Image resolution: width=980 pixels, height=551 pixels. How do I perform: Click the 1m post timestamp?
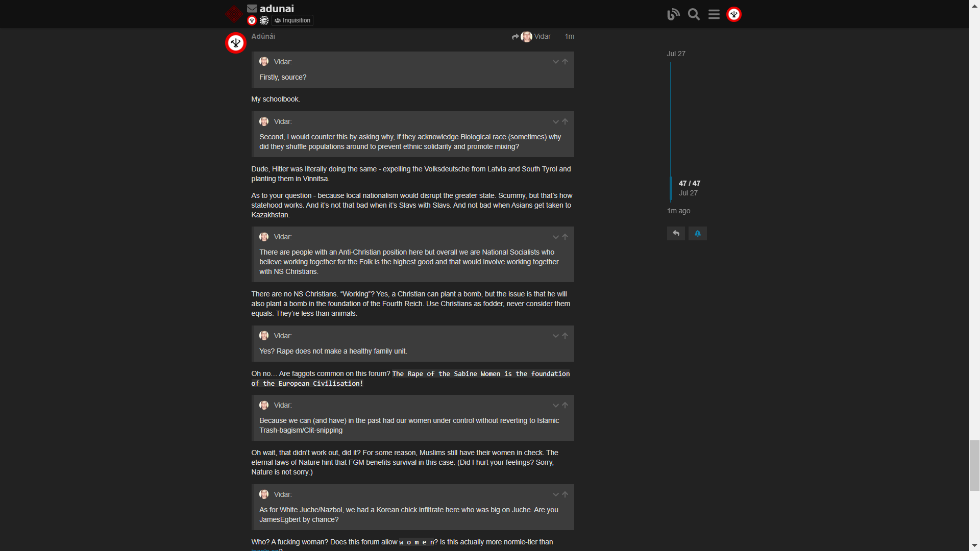[x=569, y=36]
